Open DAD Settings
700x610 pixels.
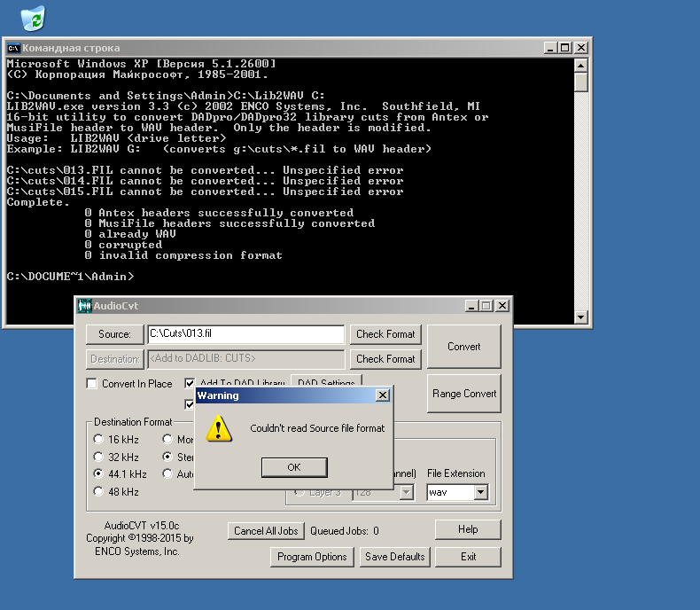point(326,381)
